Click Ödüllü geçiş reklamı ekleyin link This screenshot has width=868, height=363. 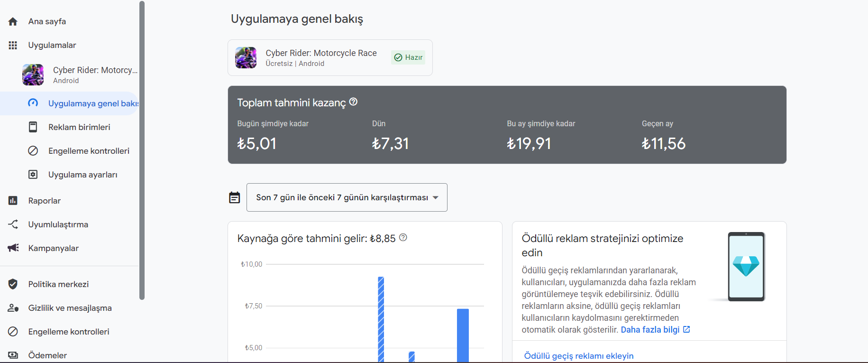(x=579, y=356)
